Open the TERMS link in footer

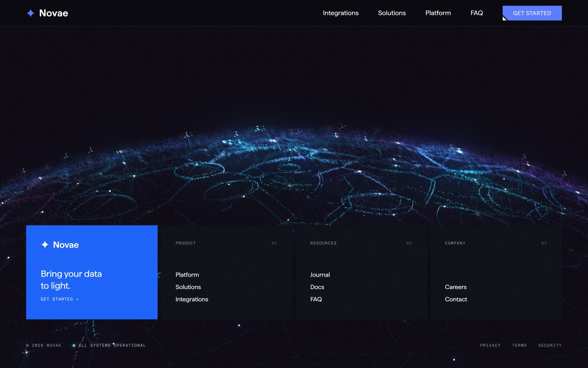(519, 345)
